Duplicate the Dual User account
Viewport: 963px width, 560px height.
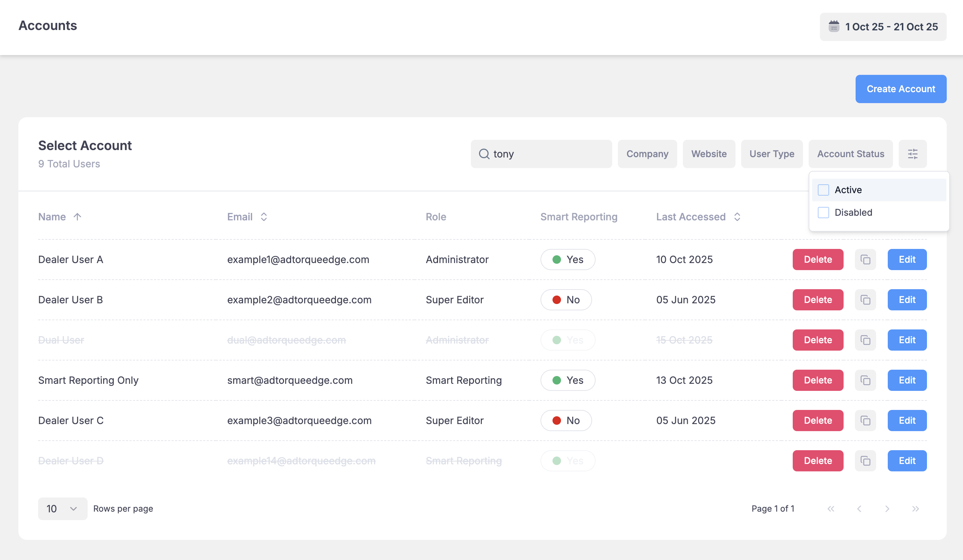[865, 340]
